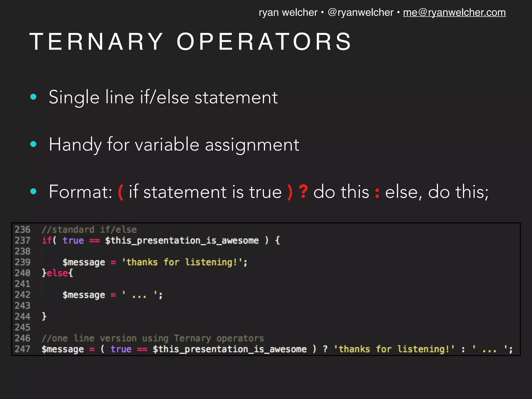Click the '}else{' code on line 240
Screen dimensions: 532x399
pos(57,273)
